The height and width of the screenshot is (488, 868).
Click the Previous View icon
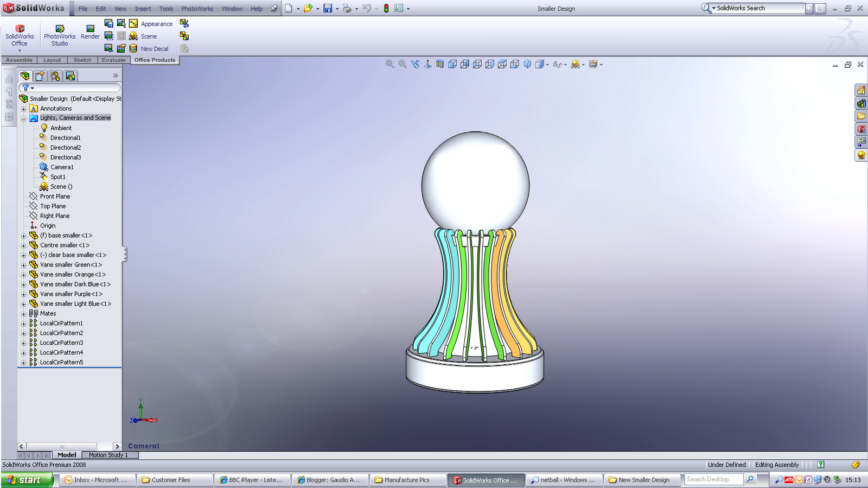pos(415,64)
